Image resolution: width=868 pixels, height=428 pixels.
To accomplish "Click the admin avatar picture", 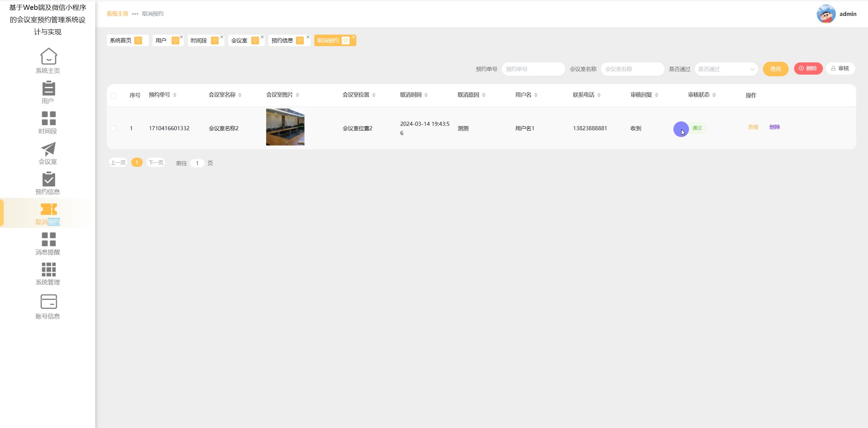I will (826, 14).
